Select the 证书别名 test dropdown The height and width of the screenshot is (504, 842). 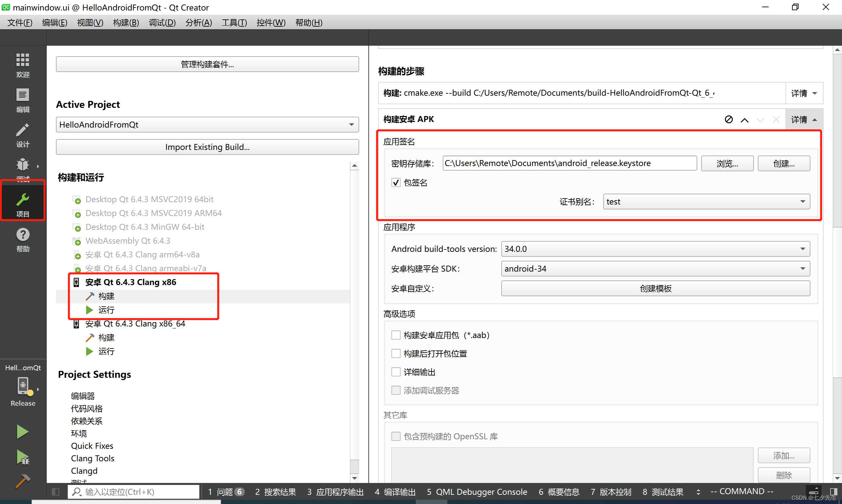pos(706,201)
